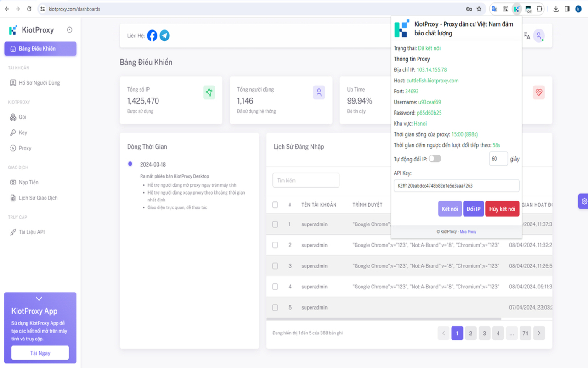Click the sidebar collapse toggle beside KiotProxy logo
The height and width of the screenshot is (368, 588).
coord(69,29)
